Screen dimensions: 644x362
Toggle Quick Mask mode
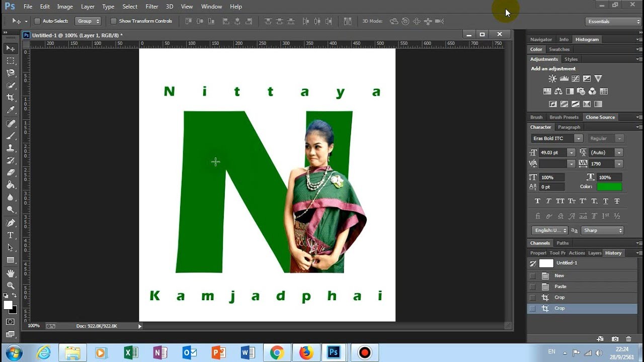click(11, 321)
